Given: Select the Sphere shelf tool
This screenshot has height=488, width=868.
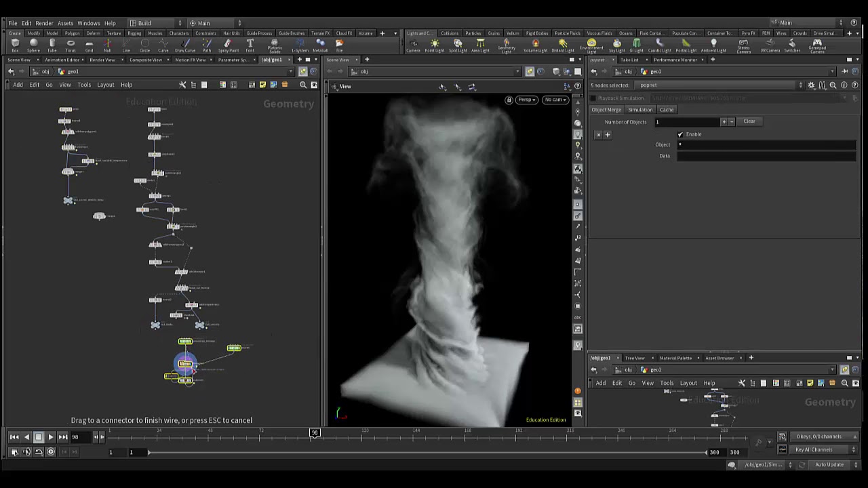Looking at the screenshot, I should click(x=33, y=45).
